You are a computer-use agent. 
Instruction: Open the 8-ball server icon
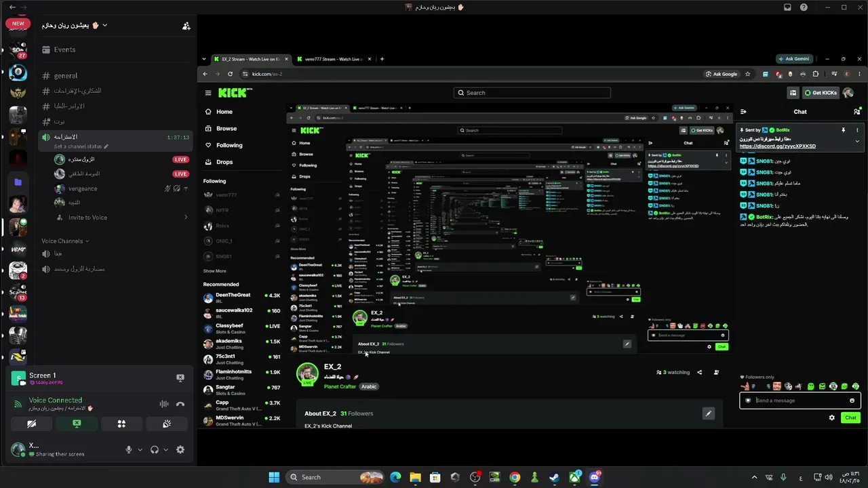coord(18,73)
